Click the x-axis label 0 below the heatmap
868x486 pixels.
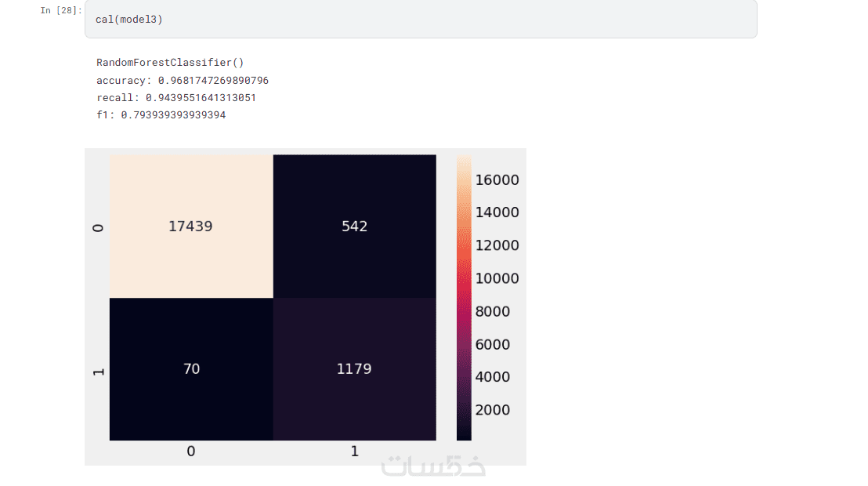pyautogui.click(x=191, y=452)
